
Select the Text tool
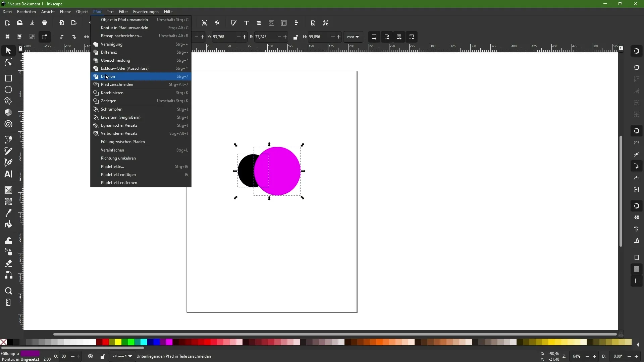coord(8,174)
